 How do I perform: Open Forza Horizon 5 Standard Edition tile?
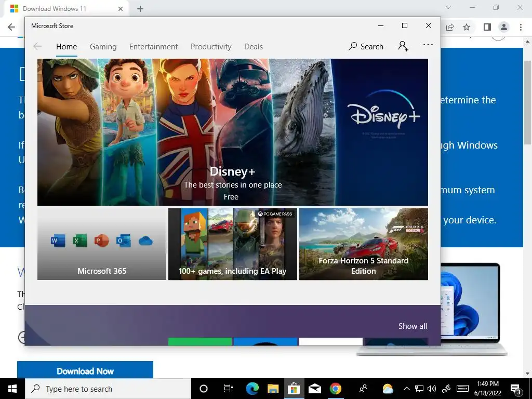tap(364, 244)
